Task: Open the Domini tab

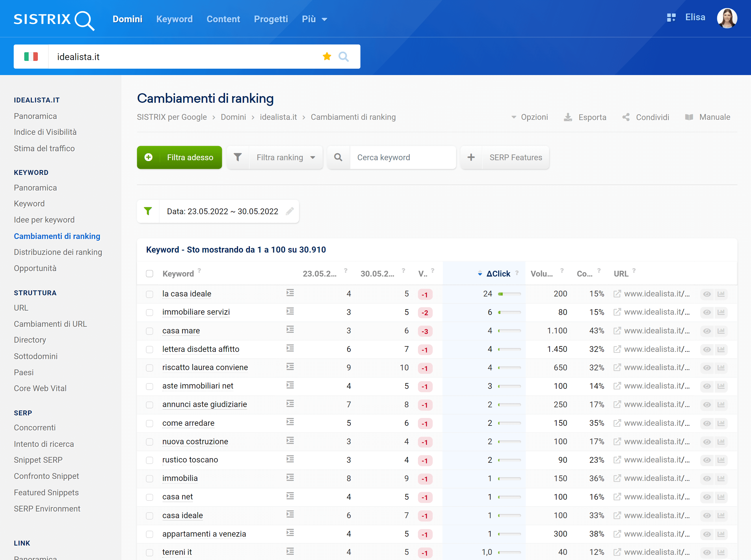Action: [128, 19]
